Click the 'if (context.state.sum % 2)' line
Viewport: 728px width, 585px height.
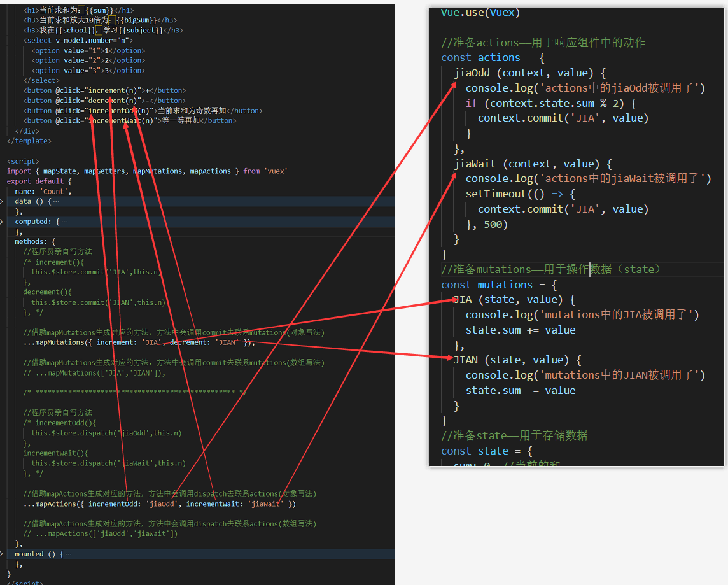pos(551,103)
